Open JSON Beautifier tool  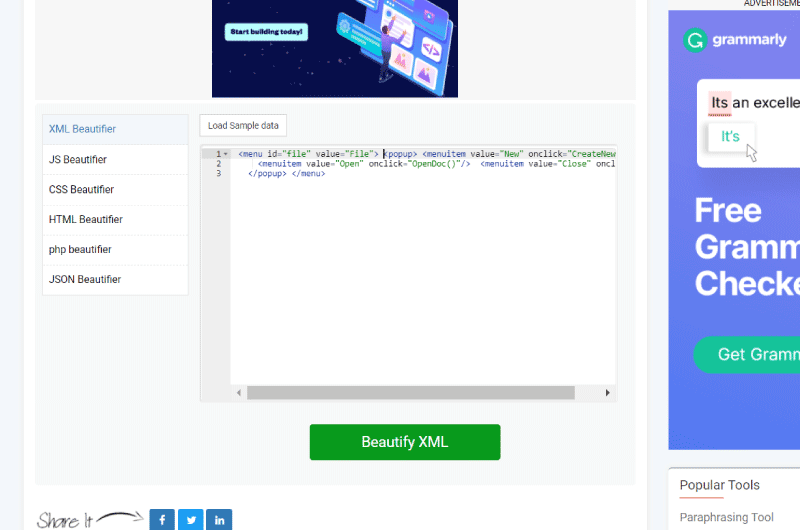tap(115, 280)
